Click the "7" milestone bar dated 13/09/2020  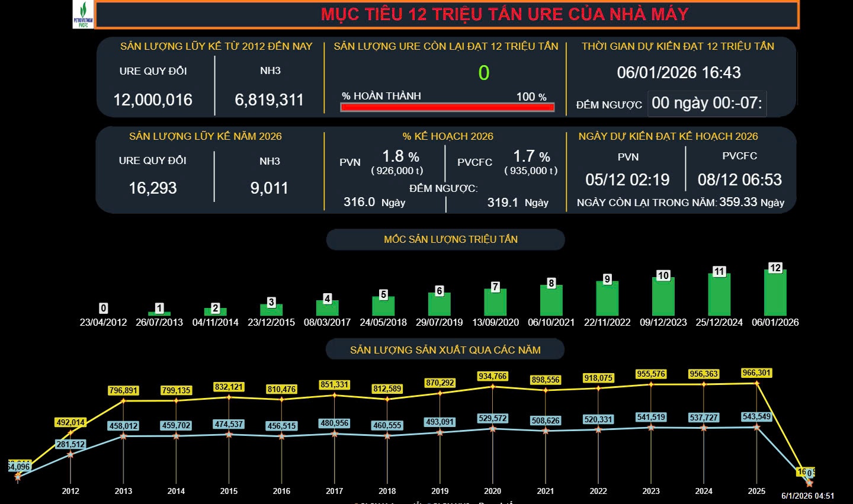click(x=495, y=302)
